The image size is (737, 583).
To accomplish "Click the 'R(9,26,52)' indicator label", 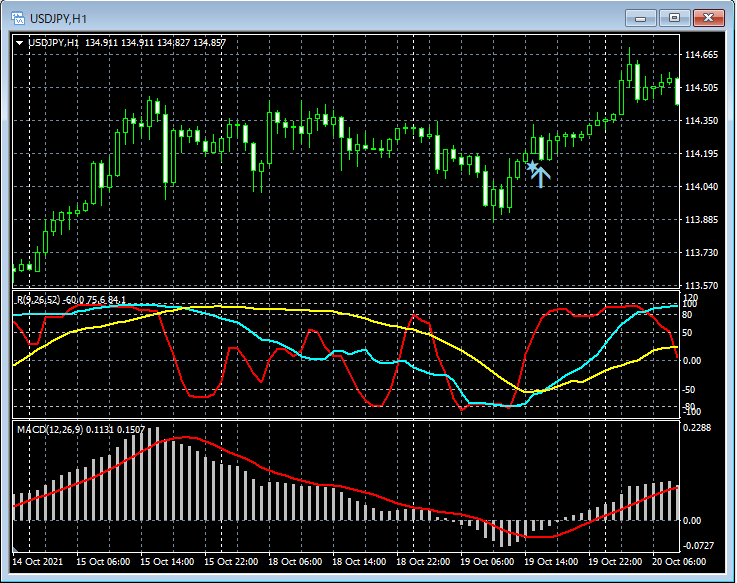I will 39,299.
